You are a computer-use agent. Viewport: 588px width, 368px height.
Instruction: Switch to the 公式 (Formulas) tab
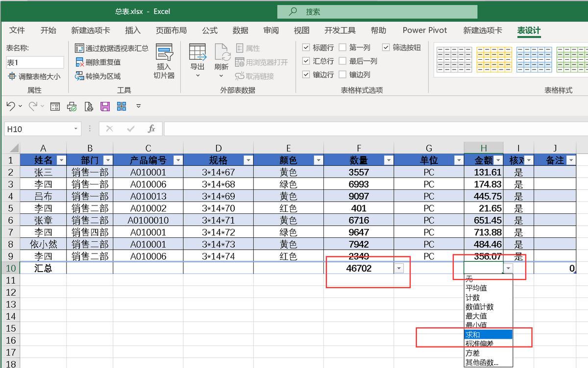(x=210, y=30)
